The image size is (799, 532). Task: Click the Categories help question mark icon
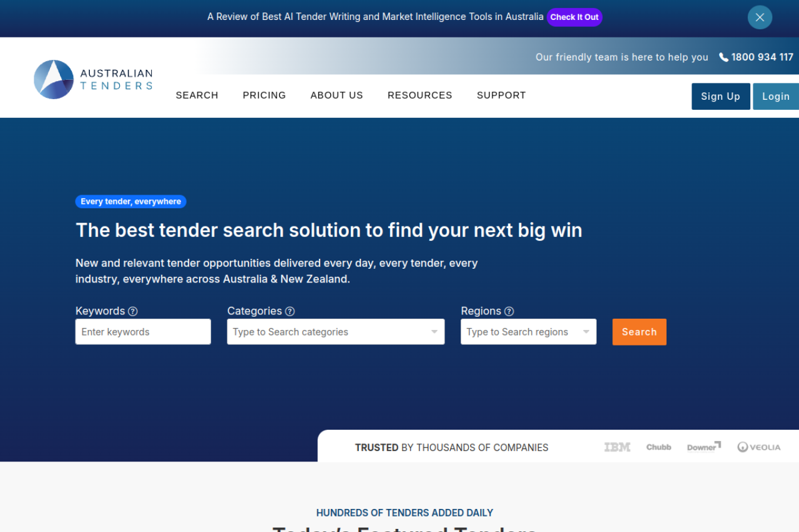click(290, 311)
